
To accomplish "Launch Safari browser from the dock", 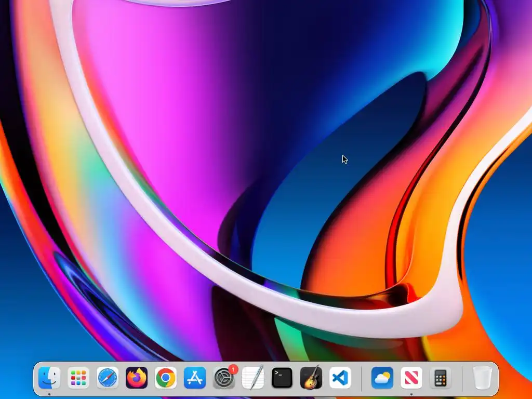I will tap(108, 378).
